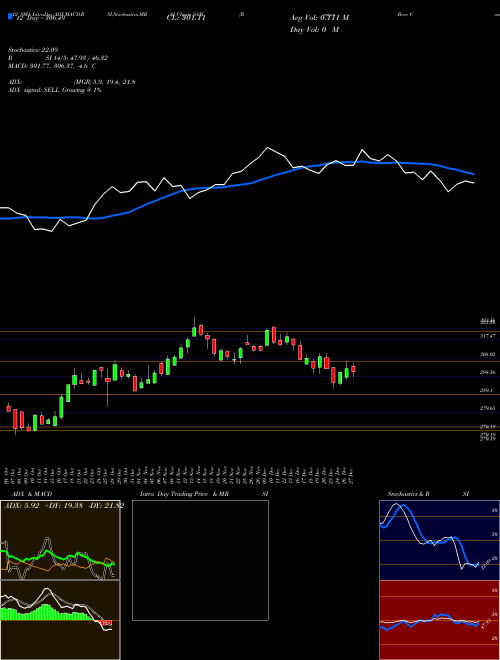Click the 279.65 price level label

[x=488, y=408]
